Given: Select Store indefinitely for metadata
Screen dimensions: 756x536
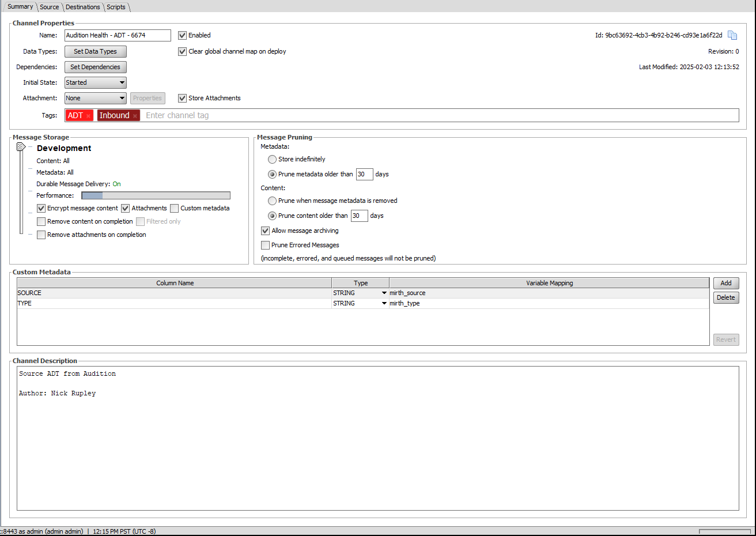Looking at the screenshot, I should pos(272,159).
